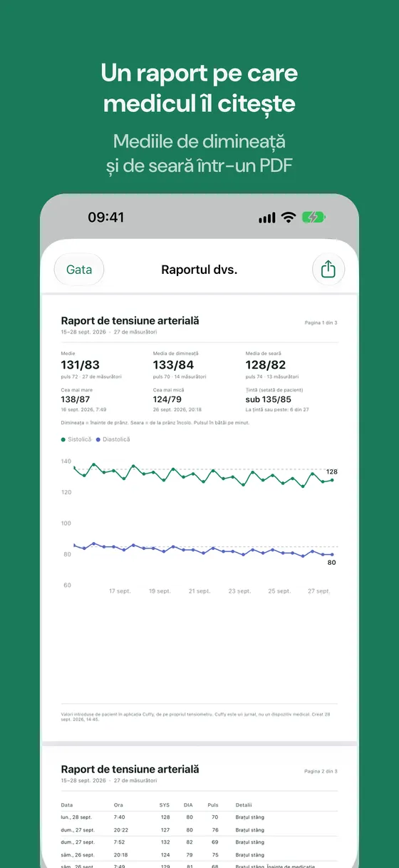399x868 pixels.
Task: Select the dum., 27 sept. 20:22 row
Action: pyautogui.click(x=199, y=829)
